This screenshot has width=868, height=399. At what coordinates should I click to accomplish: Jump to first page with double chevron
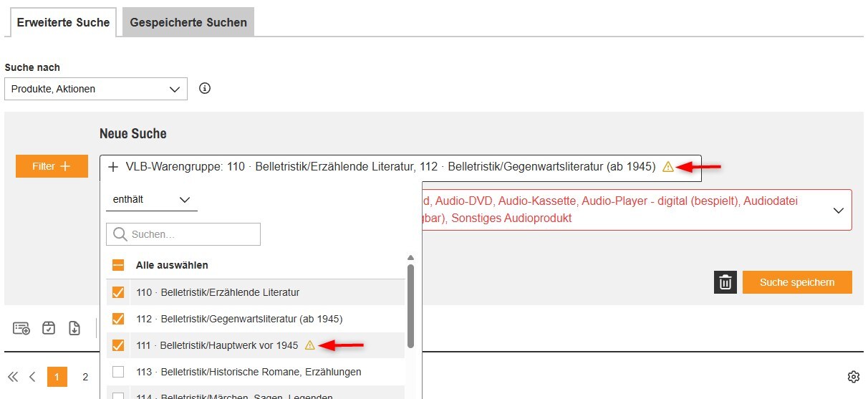13,377
